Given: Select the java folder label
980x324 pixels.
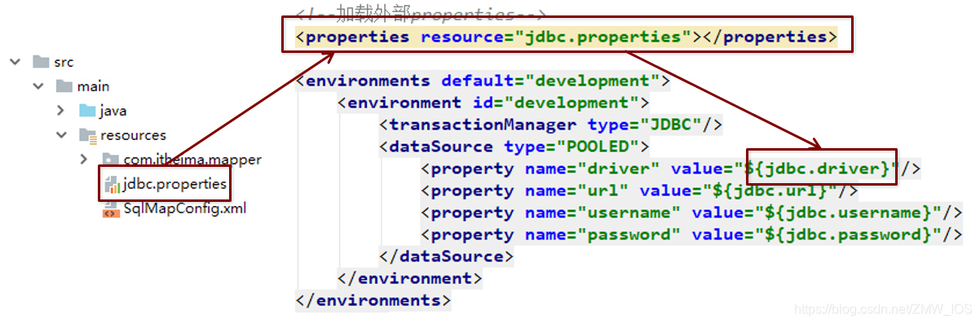Looking at the screenshot, I should click(113, 111).
